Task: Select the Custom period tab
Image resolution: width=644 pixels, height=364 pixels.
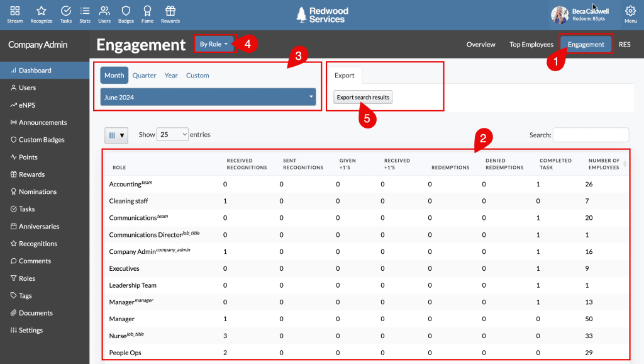Action: pyautogui.click(x=197, y=76)
